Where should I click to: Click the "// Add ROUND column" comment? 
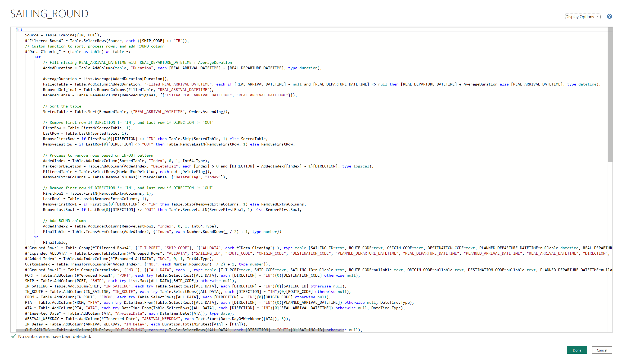(64, 221)
